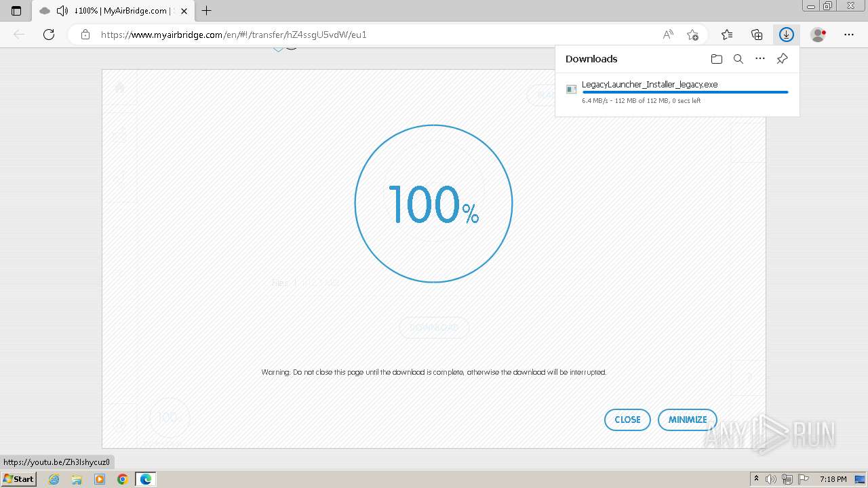The height and width of the screenshot is (488, 868).
Task: Click the CLOSE button
Action: [x=627, y=420]
